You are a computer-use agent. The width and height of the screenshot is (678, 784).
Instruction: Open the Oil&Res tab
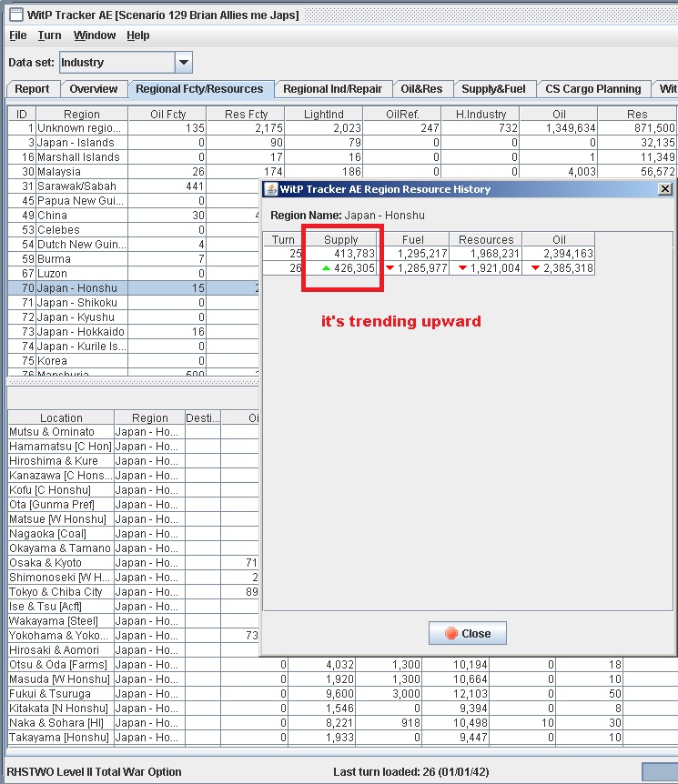pyautogui.click(x=421, y=89)
